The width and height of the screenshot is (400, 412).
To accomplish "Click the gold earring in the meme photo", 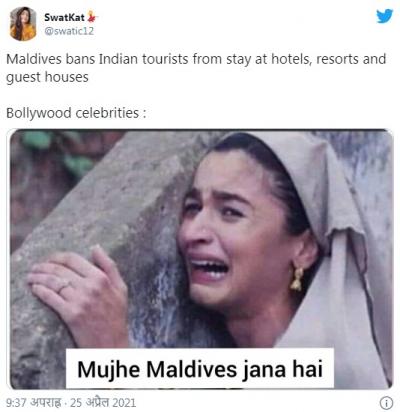I will point(297,279).
